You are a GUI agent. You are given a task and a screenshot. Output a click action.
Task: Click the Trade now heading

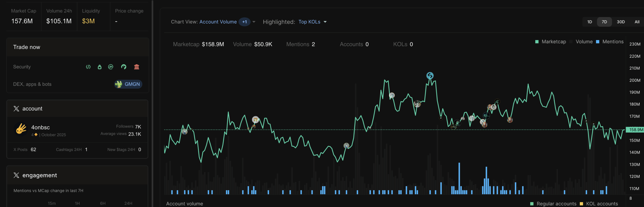[27, 47]
